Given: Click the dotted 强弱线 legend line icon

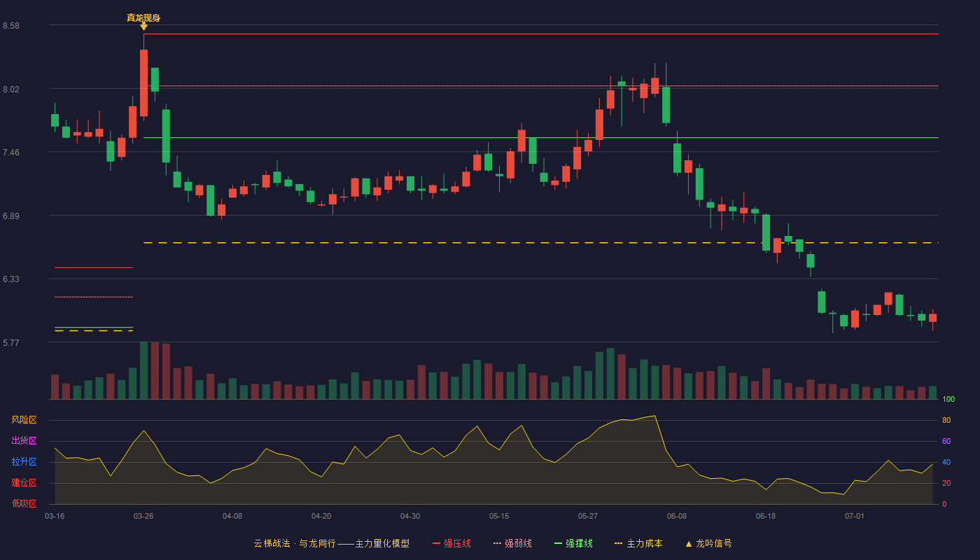Looking at the screenshot, I should tap(497, 543).
